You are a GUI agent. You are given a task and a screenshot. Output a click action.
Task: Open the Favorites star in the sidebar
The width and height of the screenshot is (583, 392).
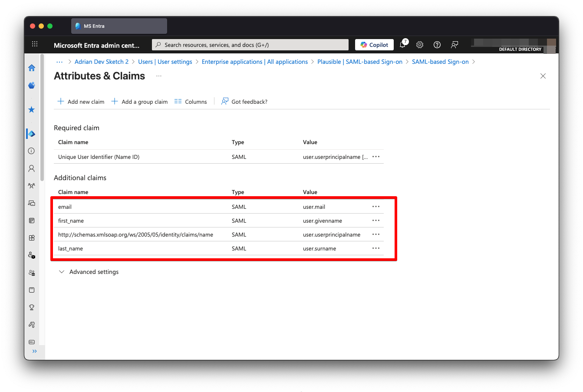32,110
